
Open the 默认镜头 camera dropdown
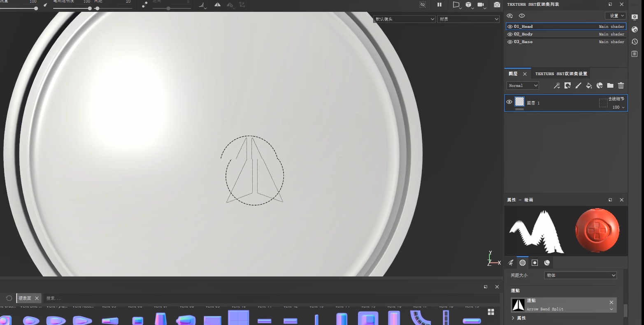[x=404, y=19]
